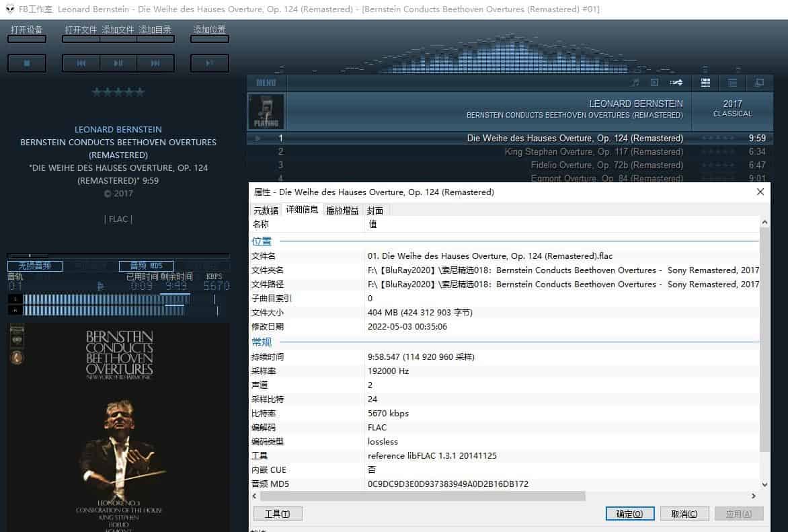Select the 文件路径 row
This screenshot has width=788, height=532.
504,284
